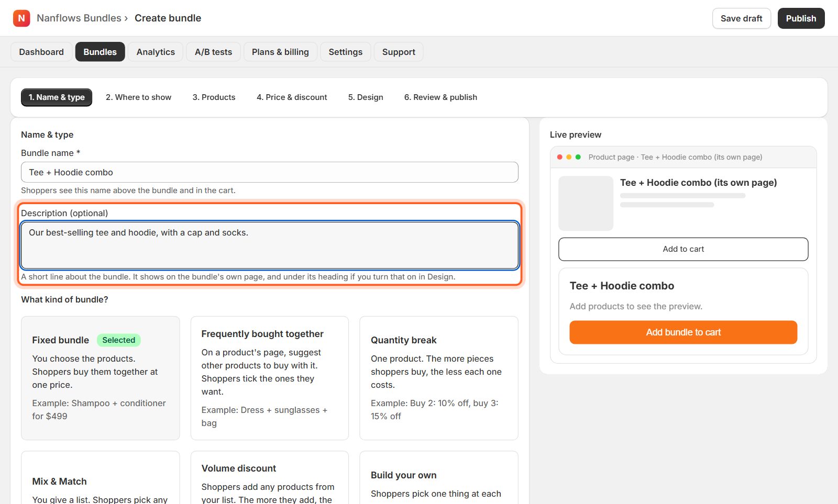The height and width of the screenshot is (504, 838).
Task: Choose the Volume discount bundle type
Action: tap(270, 478)
